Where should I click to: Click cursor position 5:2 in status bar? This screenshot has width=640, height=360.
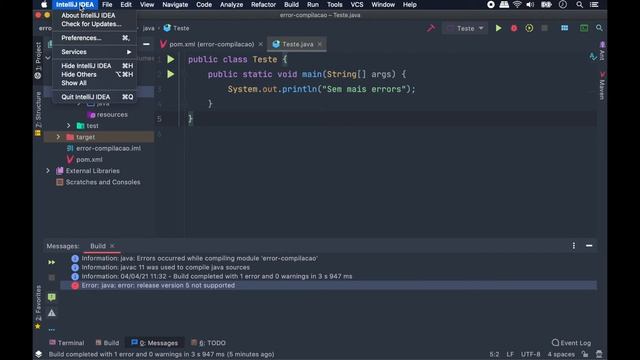pyautogui.click(x=494, y=354)
